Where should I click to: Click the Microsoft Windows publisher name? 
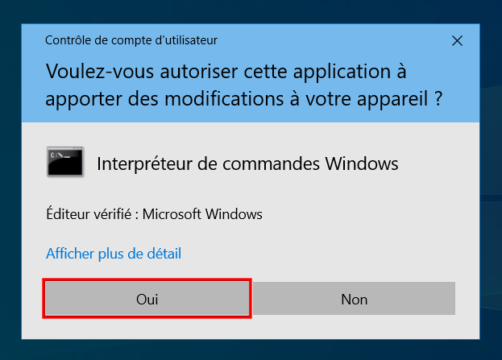pos(202,214)
